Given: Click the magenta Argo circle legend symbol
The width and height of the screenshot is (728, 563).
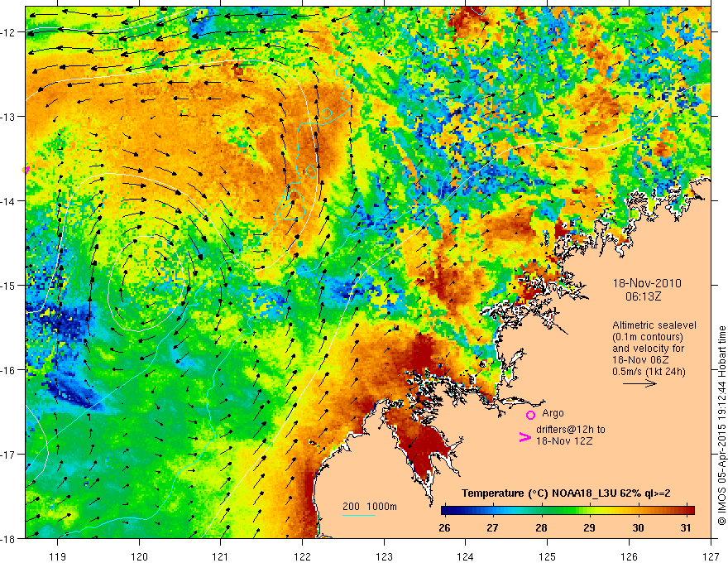Looking at the screenshot, I should (x=530, y=415).
